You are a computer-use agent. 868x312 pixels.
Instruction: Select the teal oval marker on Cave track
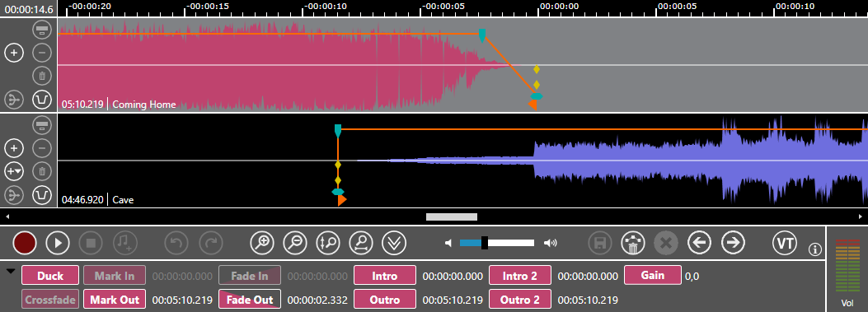(x=338, y=192)
